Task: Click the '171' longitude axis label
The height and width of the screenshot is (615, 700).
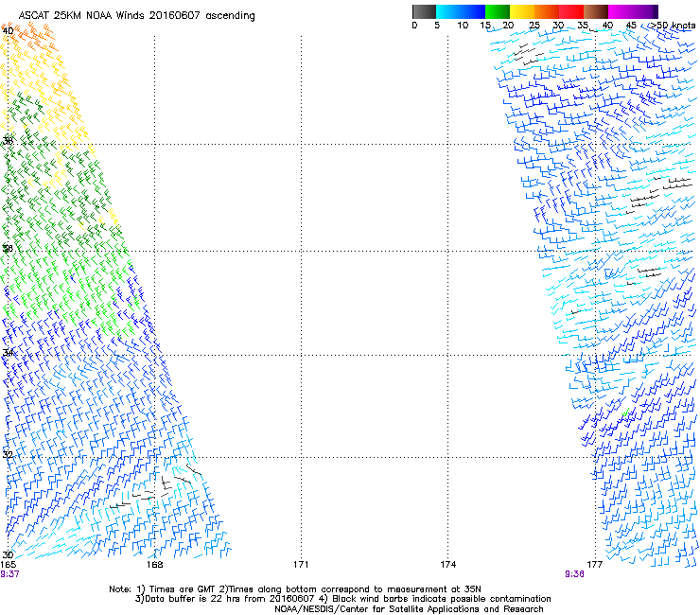Action: click(301, 565)
